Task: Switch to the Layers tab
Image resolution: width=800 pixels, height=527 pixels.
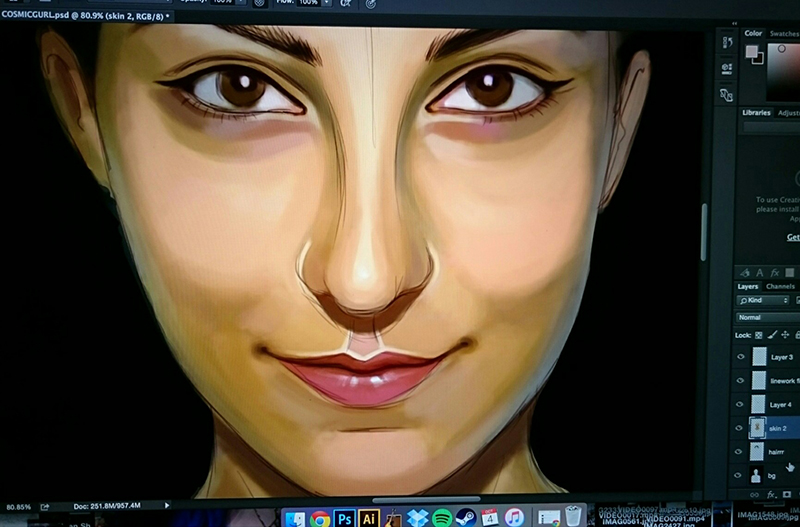Action: pyautogui.click(x=747, y=287)
